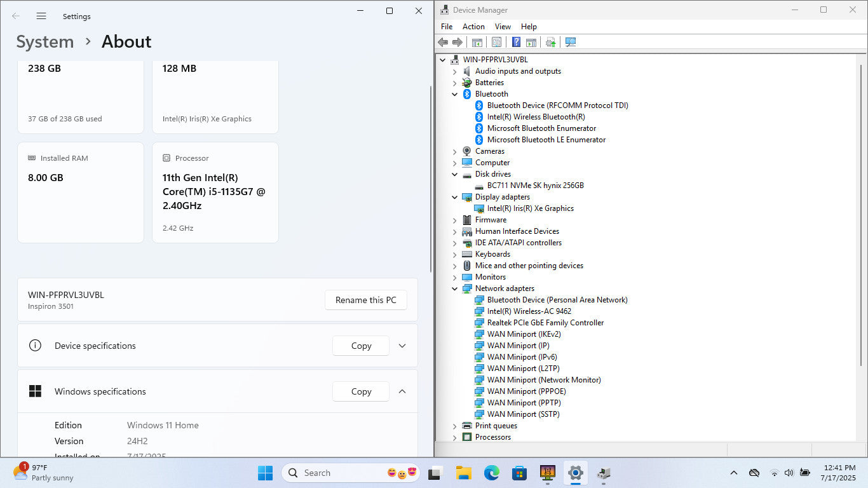
Task: Expand the Cameras category
Action: pyautogui.click(x=454, y=151)
